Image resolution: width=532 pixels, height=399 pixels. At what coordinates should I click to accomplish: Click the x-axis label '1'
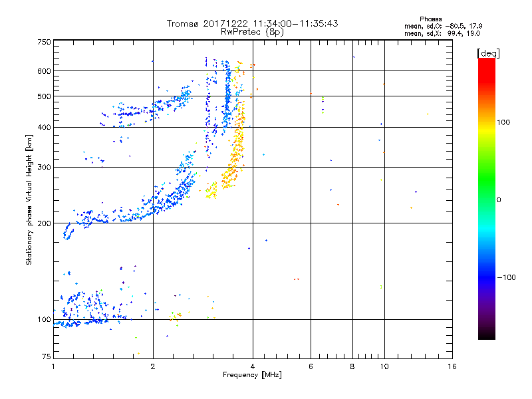[53, 366]
